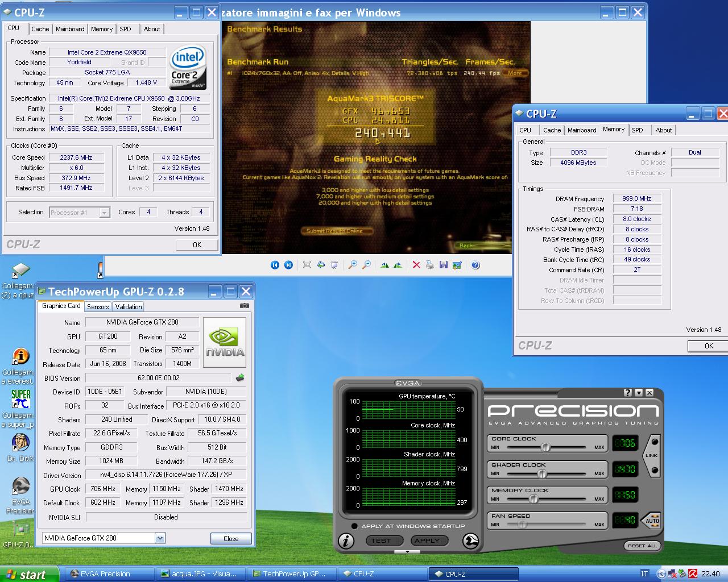Minimize Precision with down-arrow button

point(639,393)
